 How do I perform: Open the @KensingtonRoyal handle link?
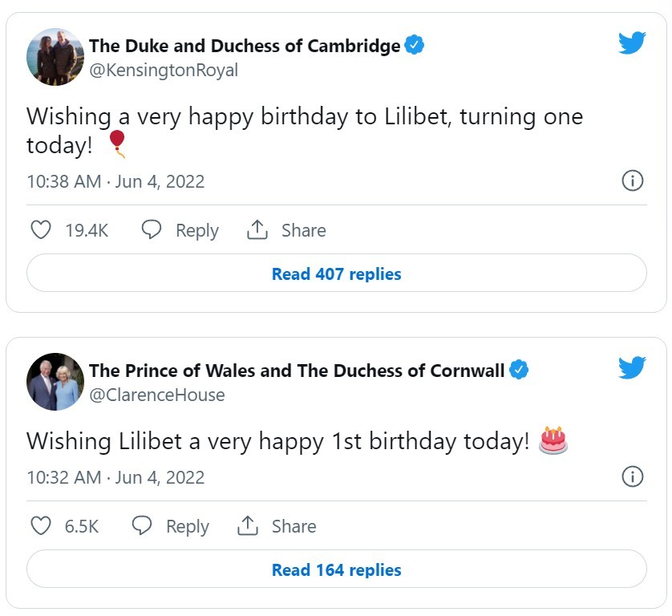point(164,71)
